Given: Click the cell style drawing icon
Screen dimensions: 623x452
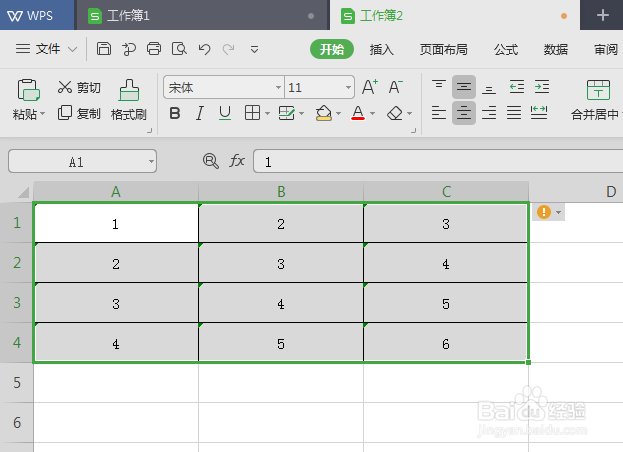Looking at the screenshot, I should coord(286,113).
